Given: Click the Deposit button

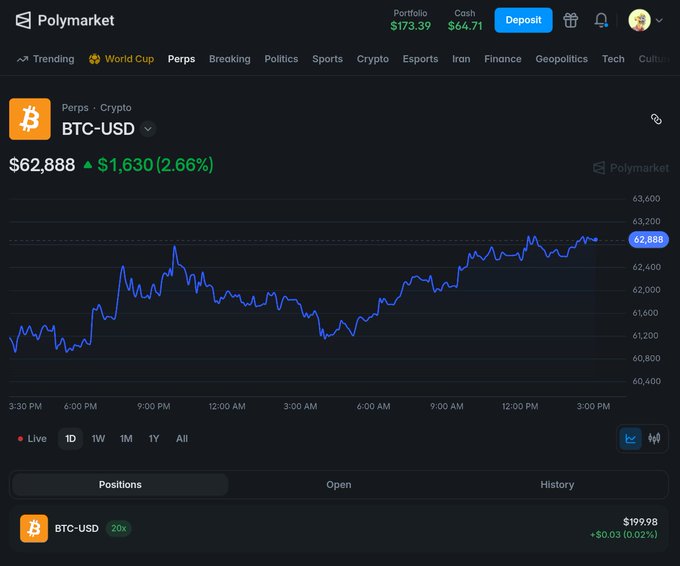Looking at the screenshot, I should [x=523, y=20].
